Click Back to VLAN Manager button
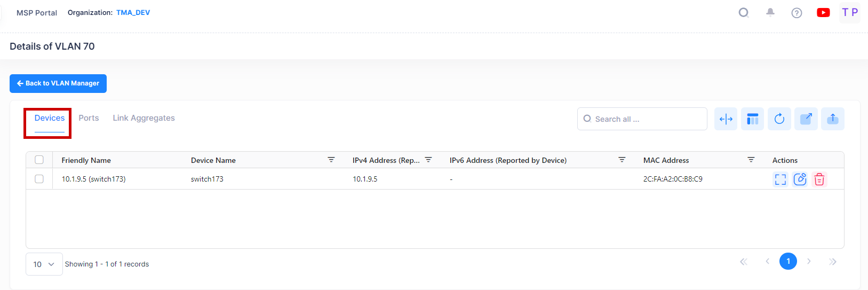Image resolution: width=868 pixels, height=290 pixels. pos(58,83)
